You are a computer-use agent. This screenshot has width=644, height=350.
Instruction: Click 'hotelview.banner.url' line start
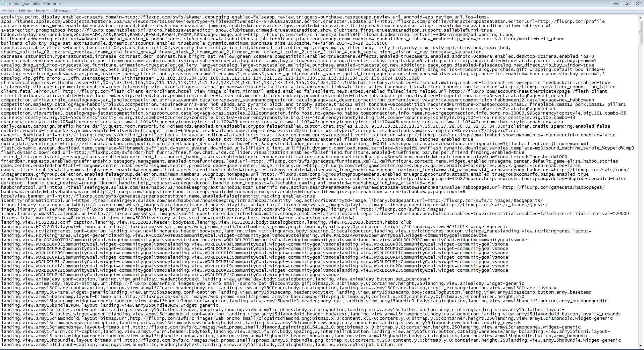tap(28, 196)
